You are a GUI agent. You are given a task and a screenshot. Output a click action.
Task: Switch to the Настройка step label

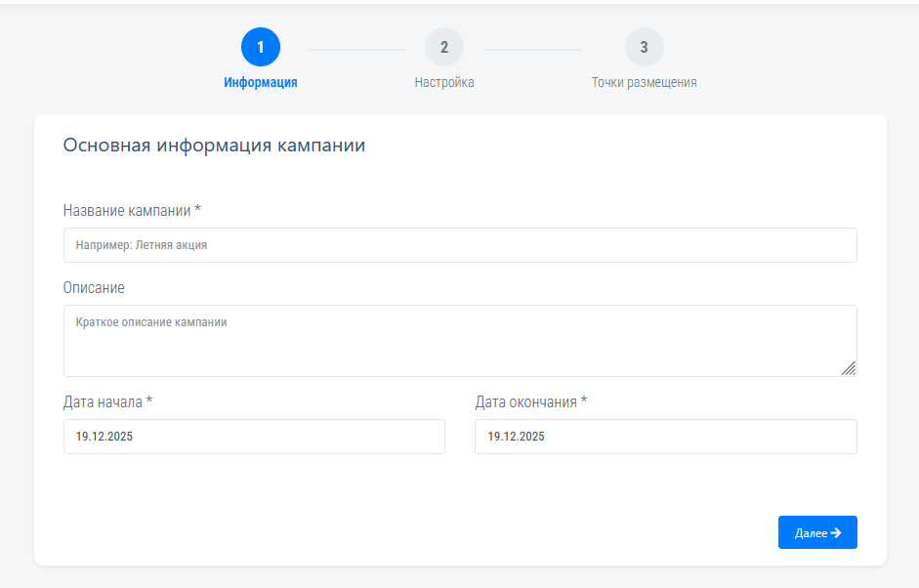click(444, 83)
